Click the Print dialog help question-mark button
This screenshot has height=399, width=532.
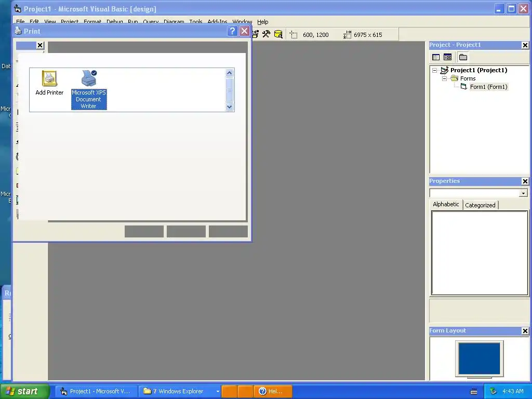tap(232, 31)
